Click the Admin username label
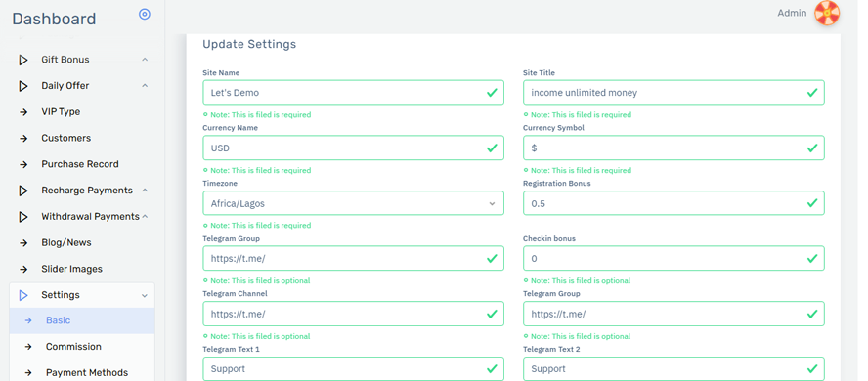Screen dimensions: 868x381 coord(792,13)
